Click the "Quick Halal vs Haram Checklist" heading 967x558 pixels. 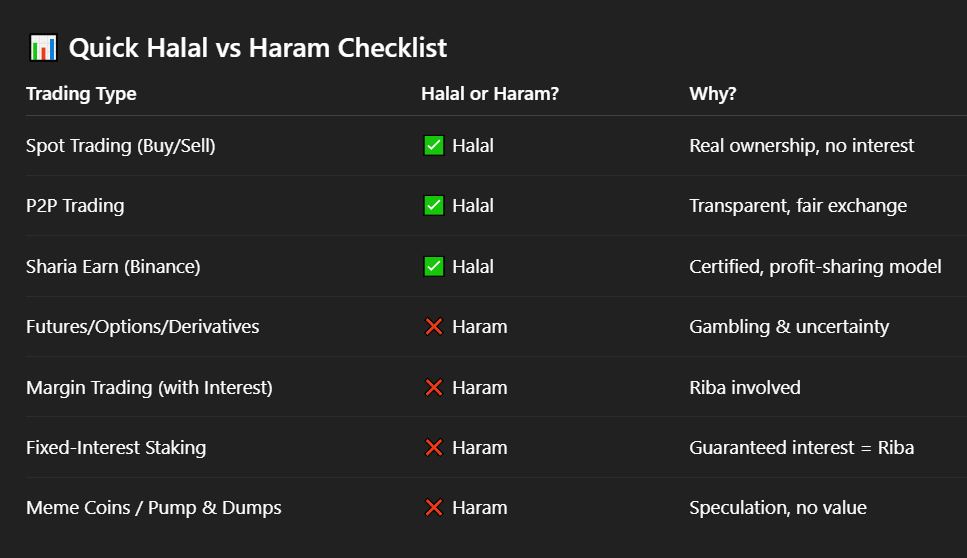[x=258, y=47]
